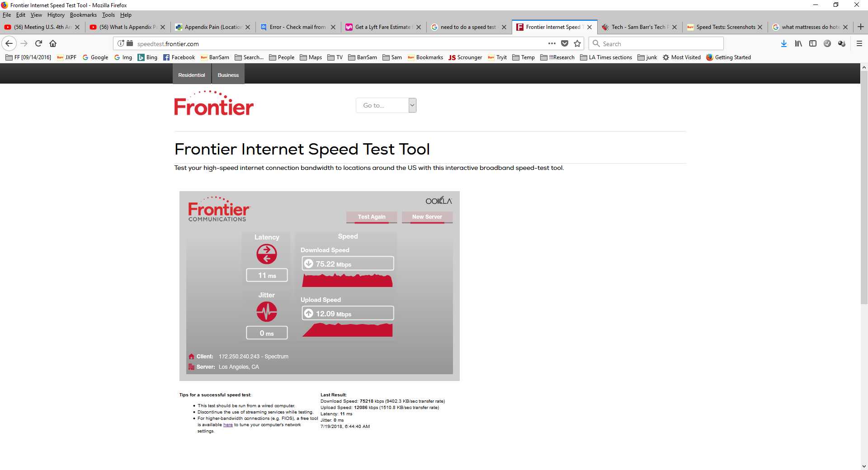Open the JXPF bookmark
The width and height of the screenshot is (868, 470).
66,57
